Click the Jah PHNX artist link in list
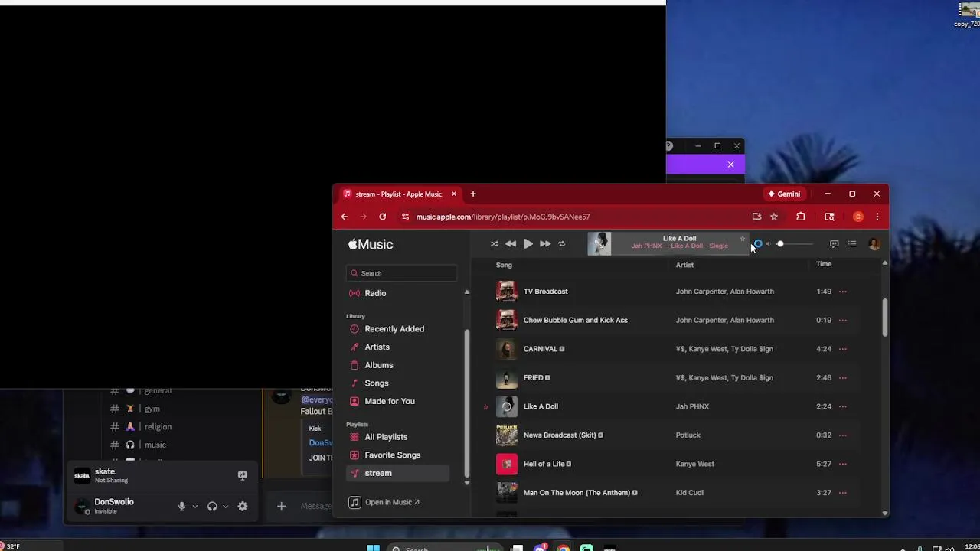The width and height of the screenshot is (980, 551). (692, 406)
